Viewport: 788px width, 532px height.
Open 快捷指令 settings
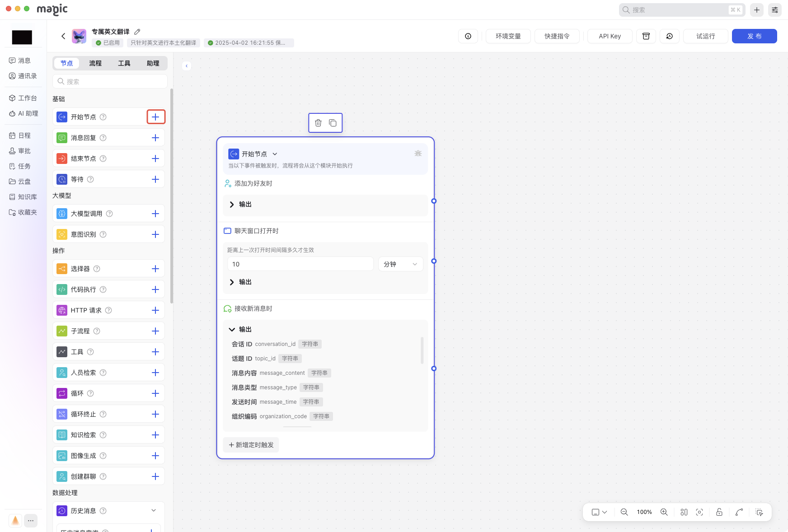pyautogui.click(x=557, y=36)
